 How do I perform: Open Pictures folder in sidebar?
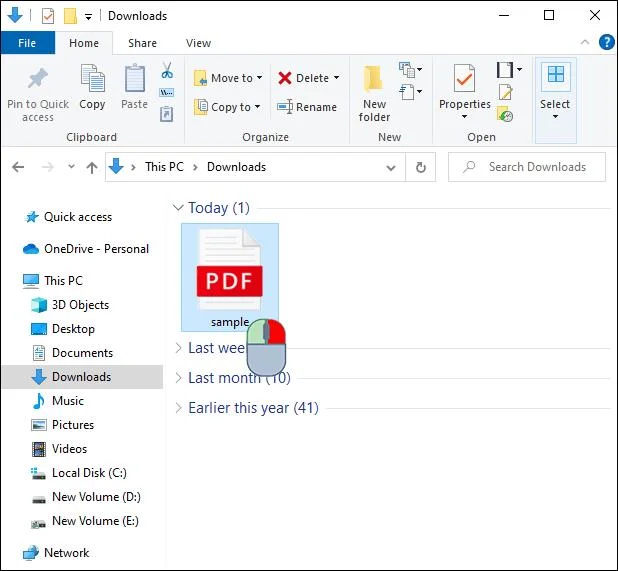pos(63,425)
